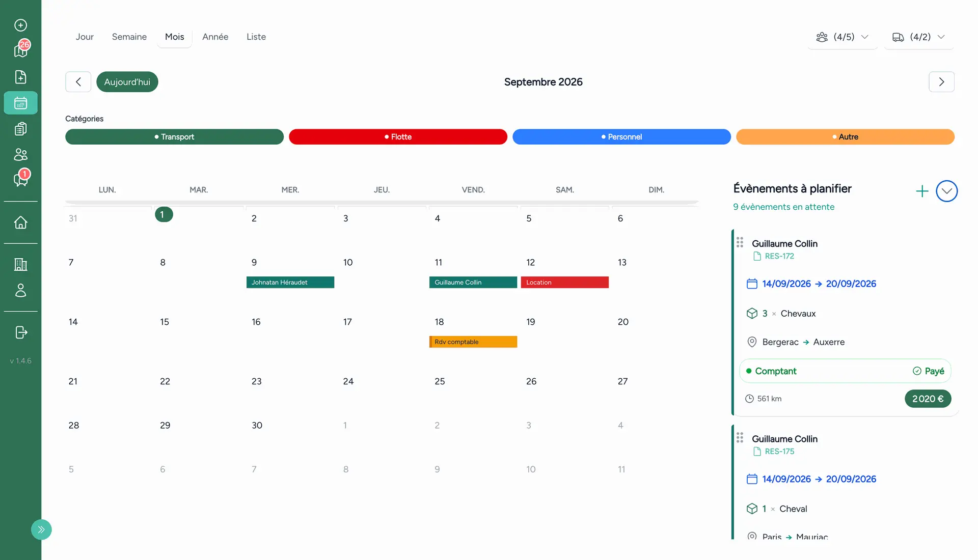Open reservation link RES-175

point(779,452)
